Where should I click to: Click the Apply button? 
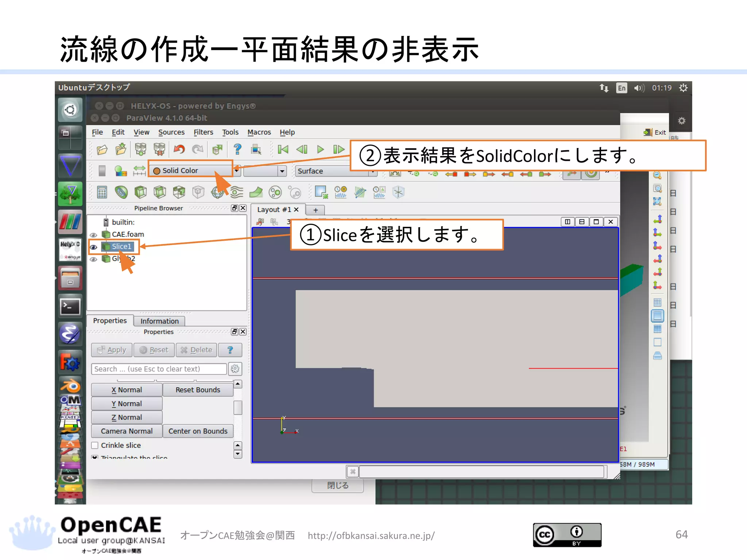tap(112, 350)
